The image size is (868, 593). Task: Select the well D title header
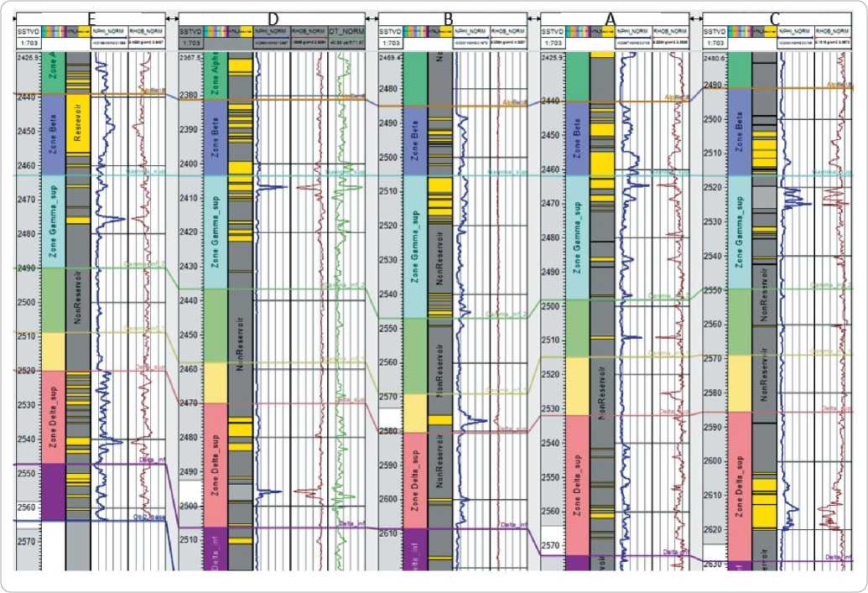tap(272, 18)
